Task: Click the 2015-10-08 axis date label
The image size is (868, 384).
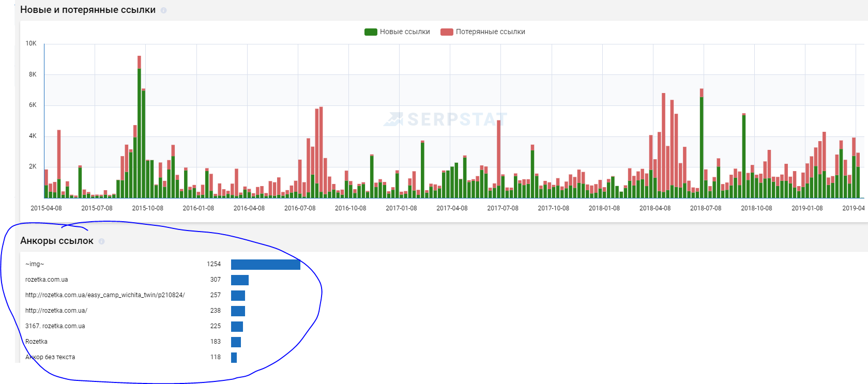Action: (x=147, y=208)
